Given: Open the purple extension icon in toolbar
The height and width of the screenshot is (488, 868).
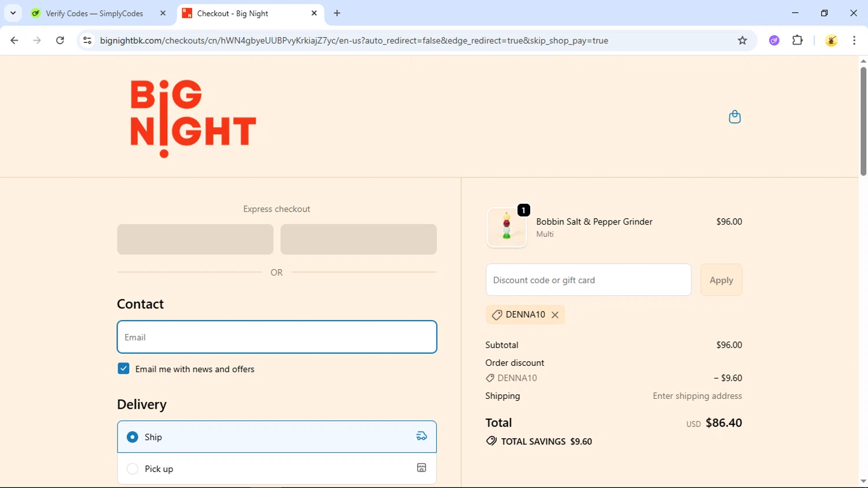Looking at the screenshot, I should click(x=774, y=41).
